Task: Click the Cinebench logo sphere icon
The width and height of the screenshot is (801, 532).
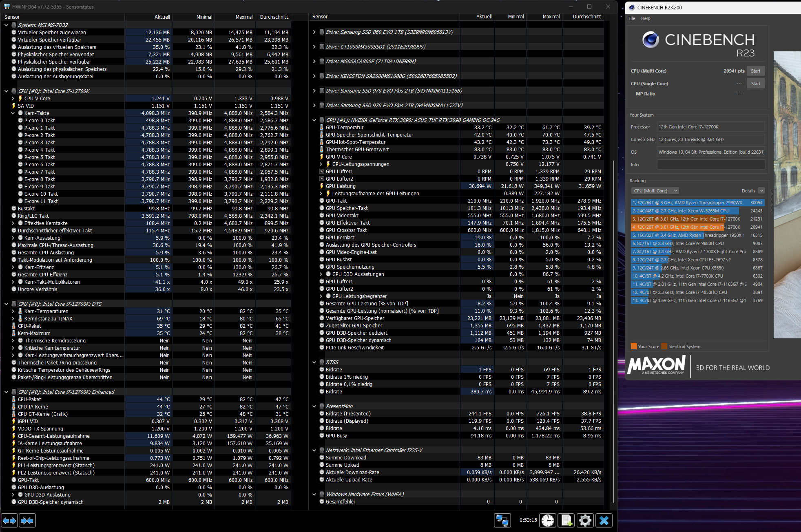Action: pyautogui.click(x=651, y=40)
